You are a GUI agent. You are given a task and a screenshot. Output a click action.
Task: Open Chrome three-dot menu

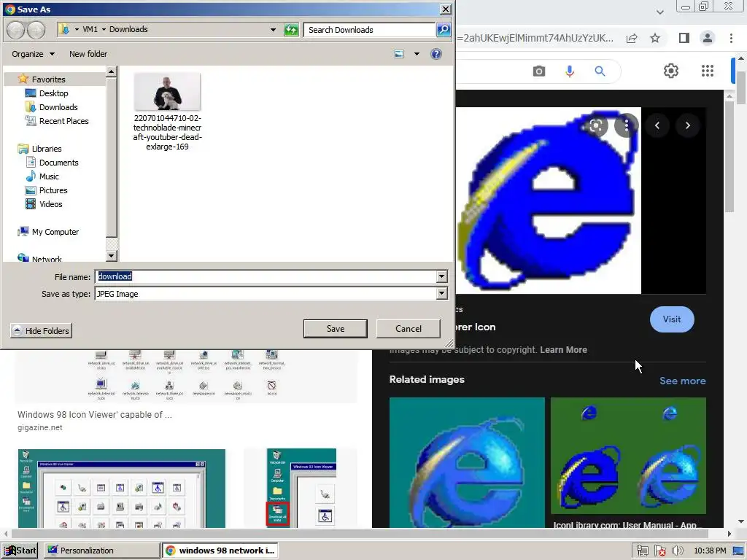tap(731, 38)
